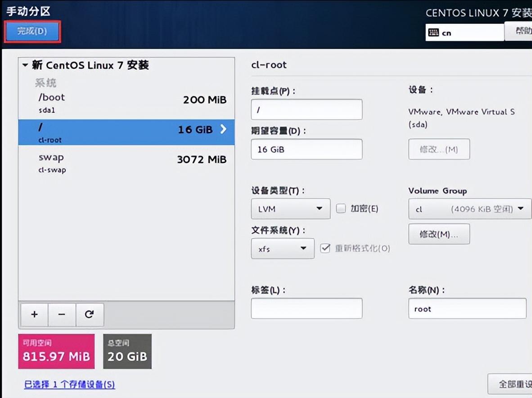Open the 设备类型 LVM dropdown
This screenshot has height=398, width=532.
[290, 209]
